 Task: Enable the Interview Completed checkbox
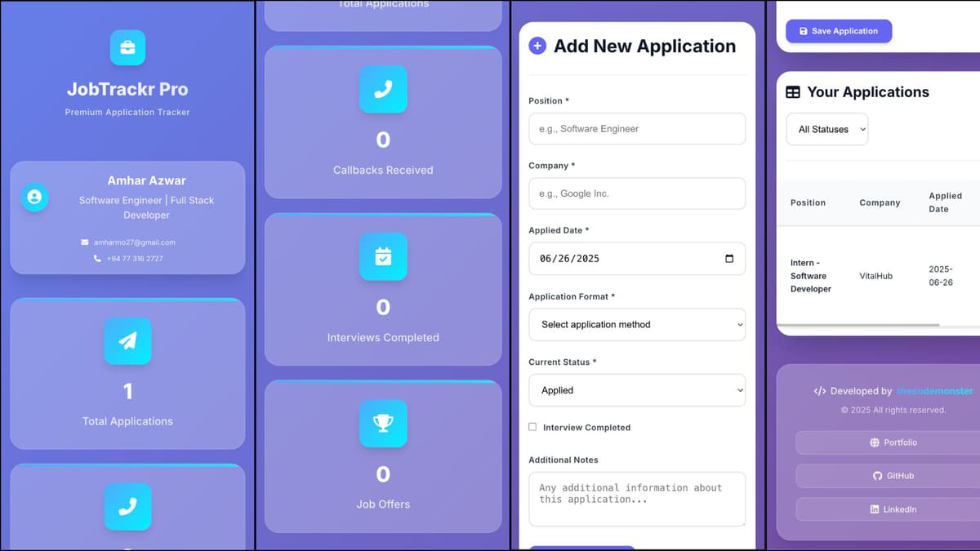tap(532, 427)
